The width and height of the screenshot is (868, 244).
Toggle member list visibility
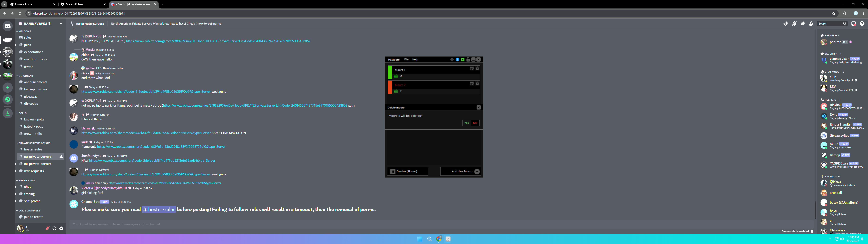coord(811,24)
